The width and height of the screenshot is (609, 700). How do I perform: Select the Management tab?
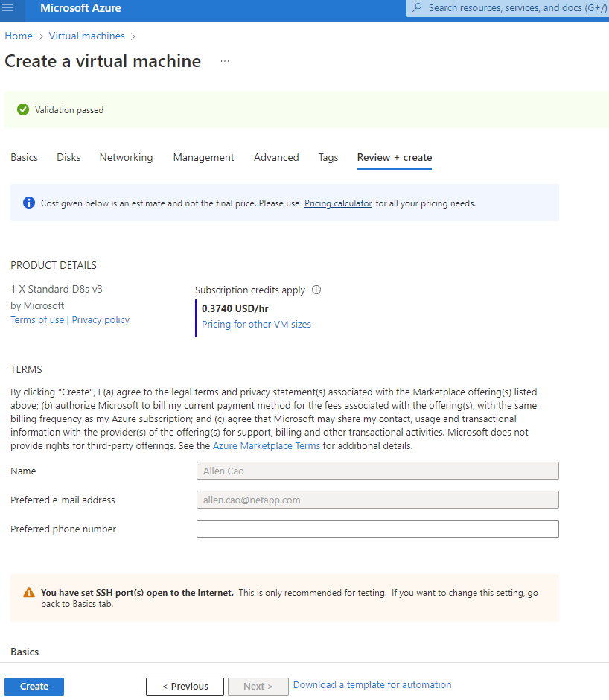click(203, 157)
